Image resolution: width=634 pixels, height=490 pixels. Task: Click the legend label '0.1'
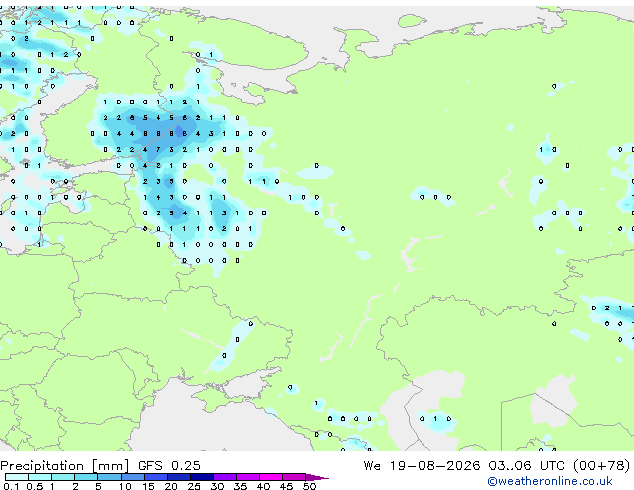[11, 486]
